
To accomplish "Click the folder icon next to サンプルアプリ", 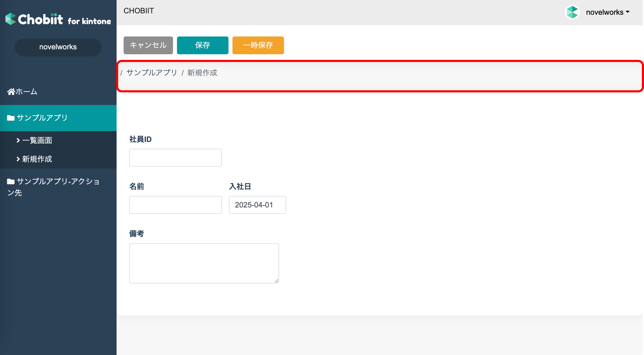I will coord(11,118).
